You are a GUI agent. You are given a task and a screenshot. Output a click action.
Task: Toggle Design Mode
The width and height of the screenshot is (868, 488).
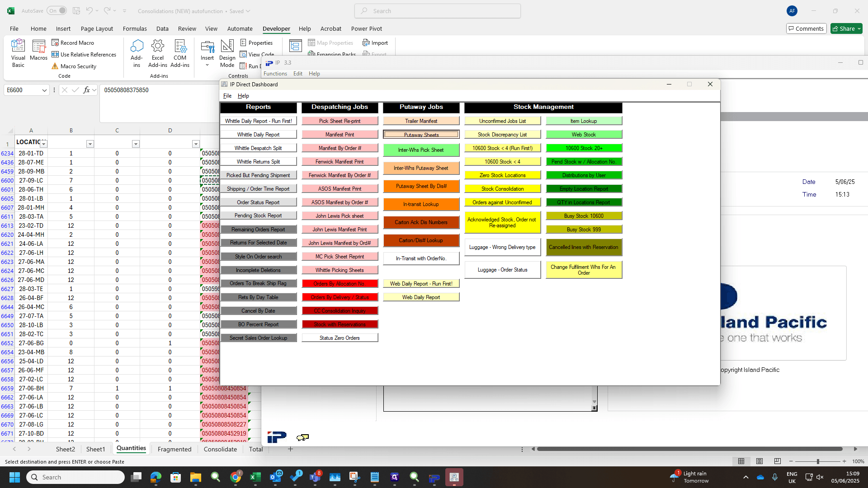click(x=227, y=53)
